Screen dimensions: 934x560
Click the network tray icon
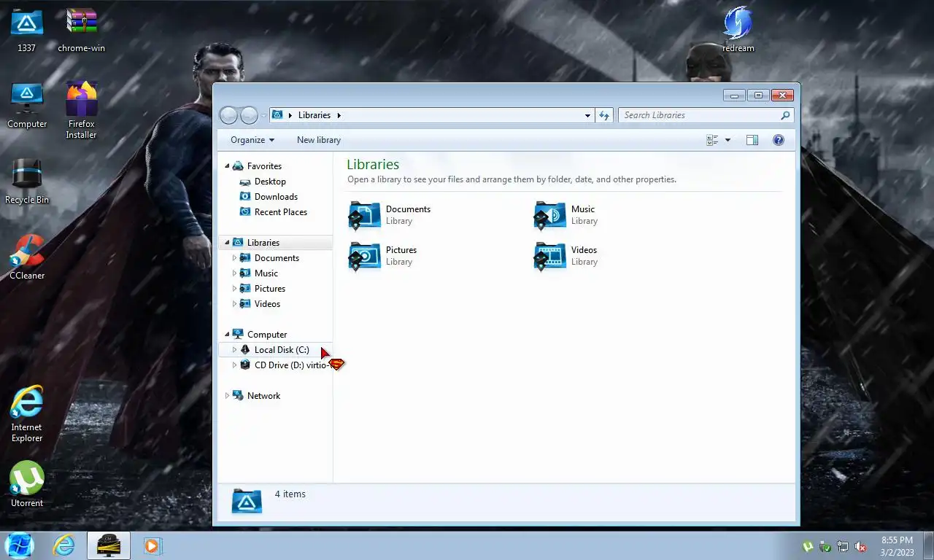(843, 546)
